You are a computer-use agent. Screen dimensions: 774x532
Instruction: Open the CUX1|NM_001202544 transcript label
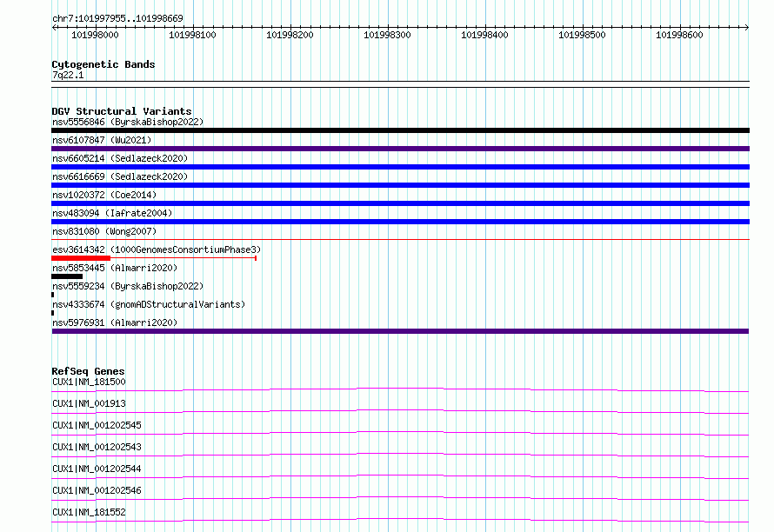[x=97, y=469]
